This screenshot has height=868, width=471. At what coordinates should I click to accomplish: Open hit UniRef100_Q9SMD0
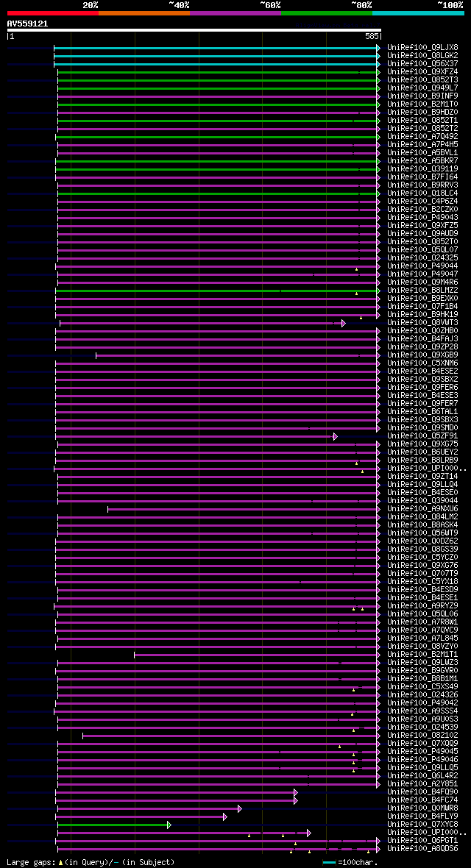[422, 428]
